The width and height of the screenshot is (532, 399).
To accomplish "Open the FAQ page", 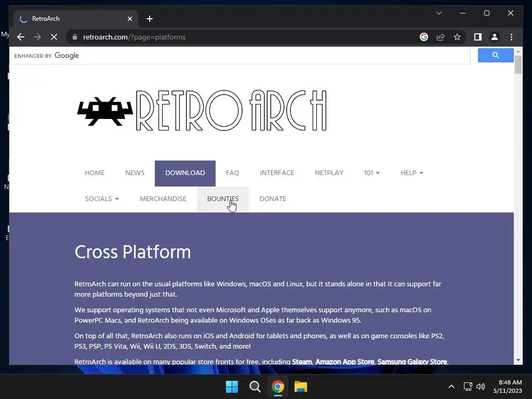I will [232, 173].
